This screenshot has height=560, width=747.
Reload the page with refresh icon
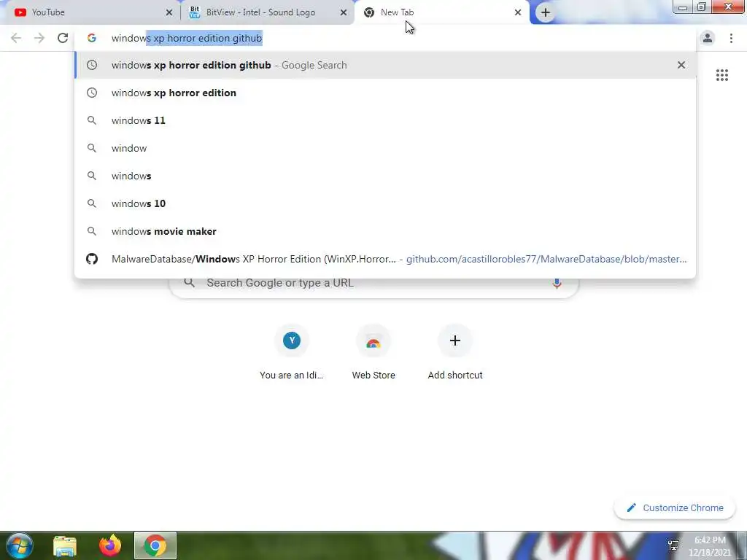tap(63, 38)
